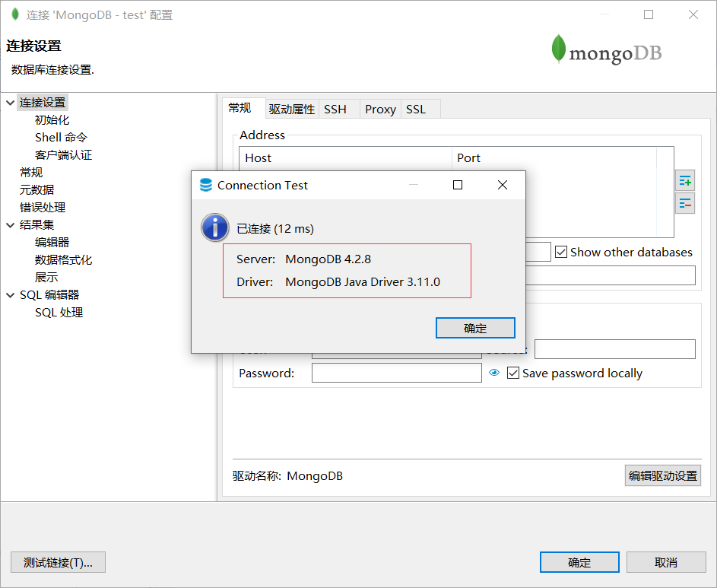This screenshot has height=588, width=717.
Task: Click bottom 确定 button in config window
Action: pyautogui.click(x=579, y=562)
